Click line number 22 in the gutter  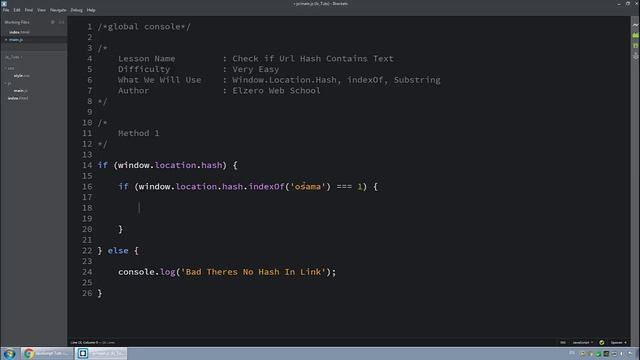pos(87,251)
